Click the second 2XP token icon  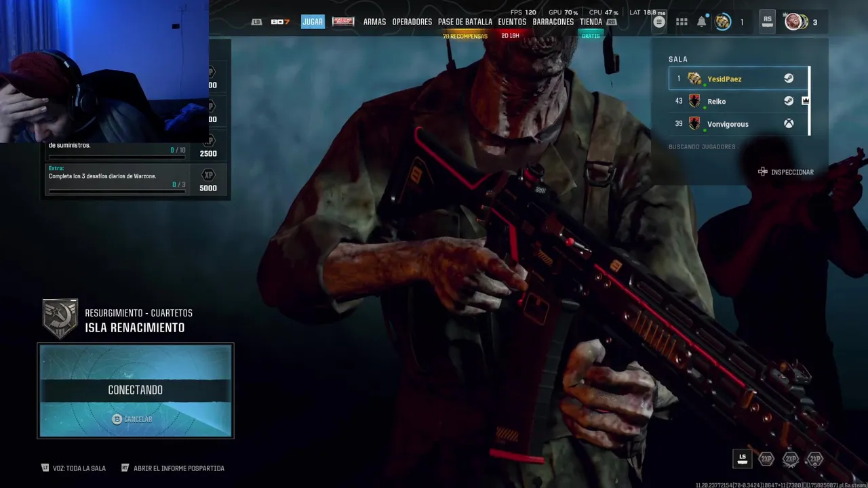tap(791, 459)
